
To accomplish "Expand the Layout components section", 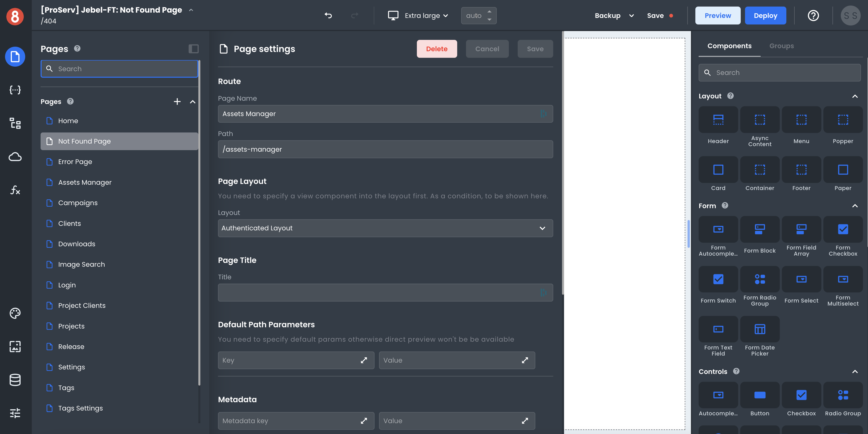I will pyautogui.click(x=854, y=96).
